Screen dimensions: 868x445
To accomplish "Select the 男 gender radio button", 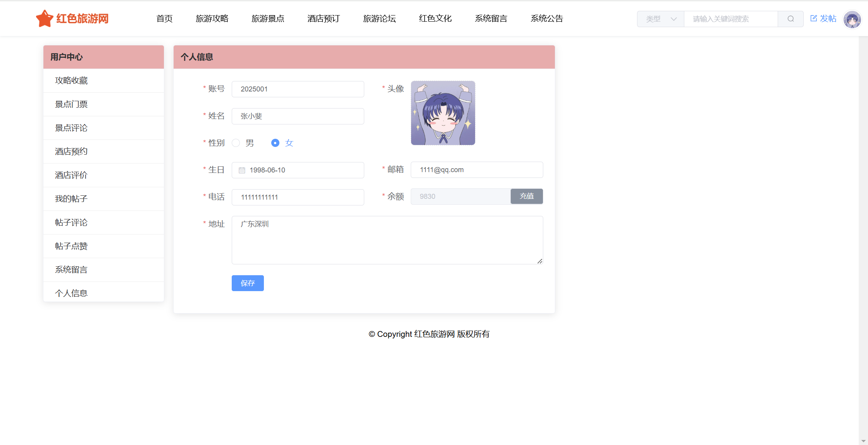I will (236, 143).
